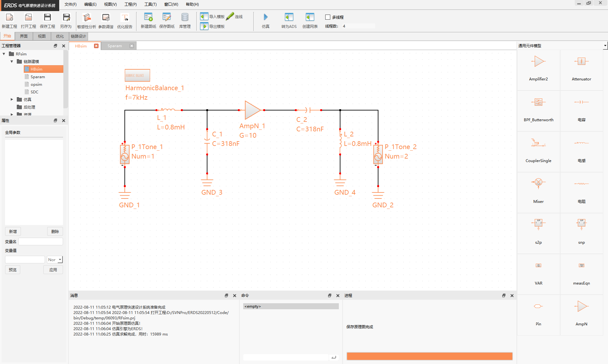Viewport: 608px width, 364px height.
Task: Open 敏感性分析 sensitivity analysis tool
Action: click(86, 17)
